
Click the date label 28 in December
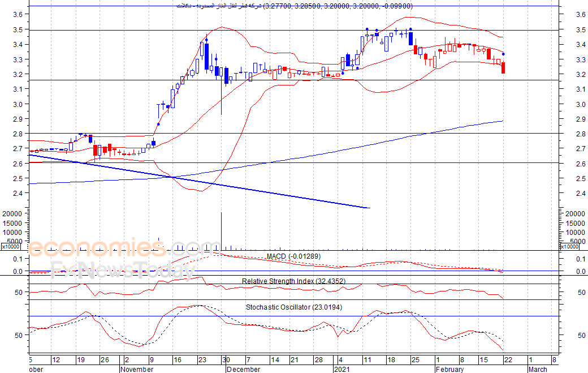(318, 360)
